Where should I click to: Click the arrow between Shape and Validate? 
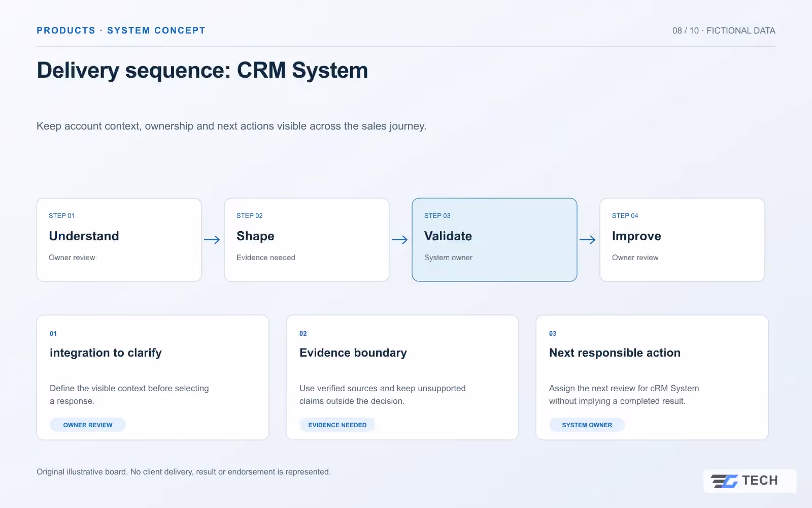[400, 240]
